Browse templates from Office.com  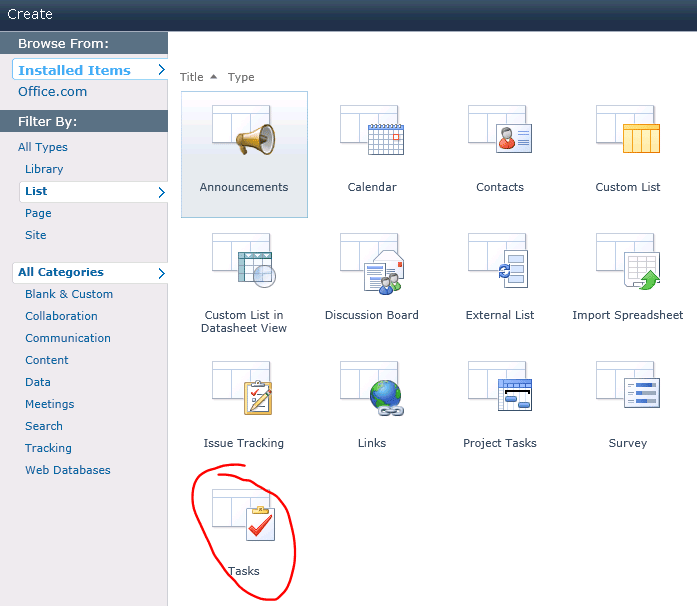52,92
